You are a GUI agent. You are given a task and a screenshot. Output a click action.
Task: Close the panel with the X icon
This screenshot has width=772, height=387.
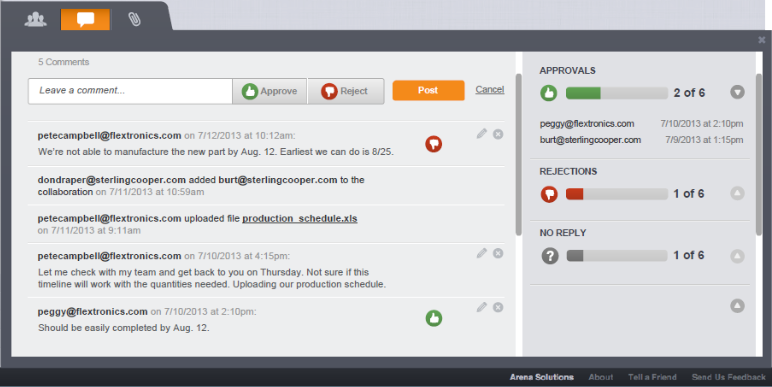(x=762, y=40)
